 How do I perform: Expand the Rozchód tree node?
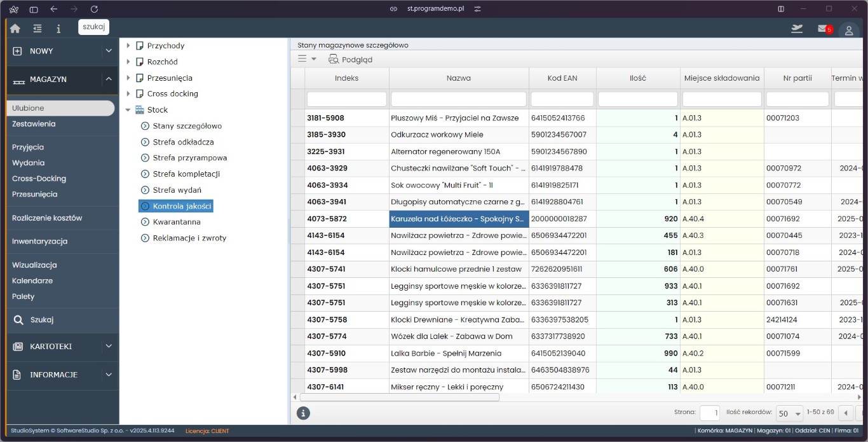coord(128,62)
